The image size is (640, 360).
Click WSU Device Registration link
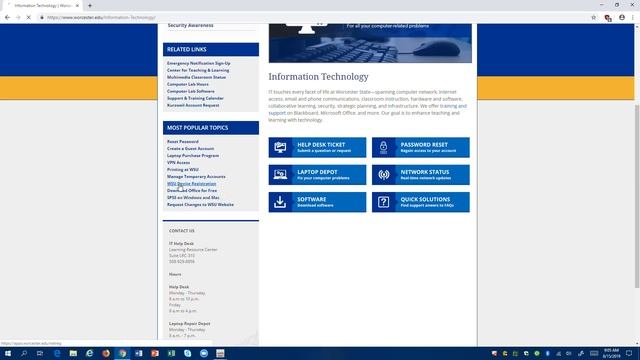pos(191,184)
